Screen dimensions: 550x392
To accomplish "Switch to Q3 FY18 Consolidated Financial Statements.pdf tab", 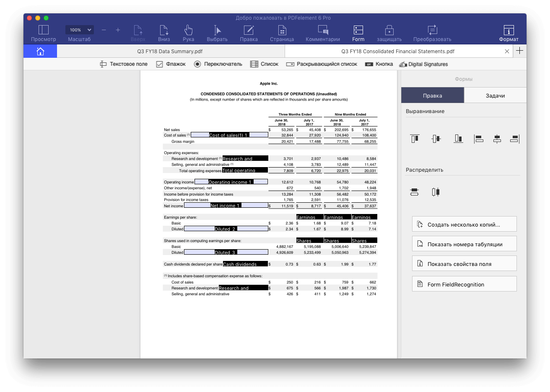I will pos(398,51).
